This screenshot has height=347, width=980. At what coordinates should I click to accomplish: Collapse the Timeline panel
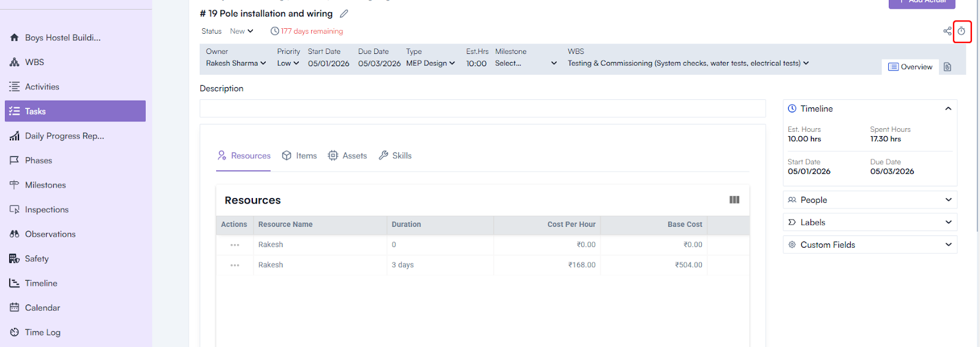(x=948, y=109)
